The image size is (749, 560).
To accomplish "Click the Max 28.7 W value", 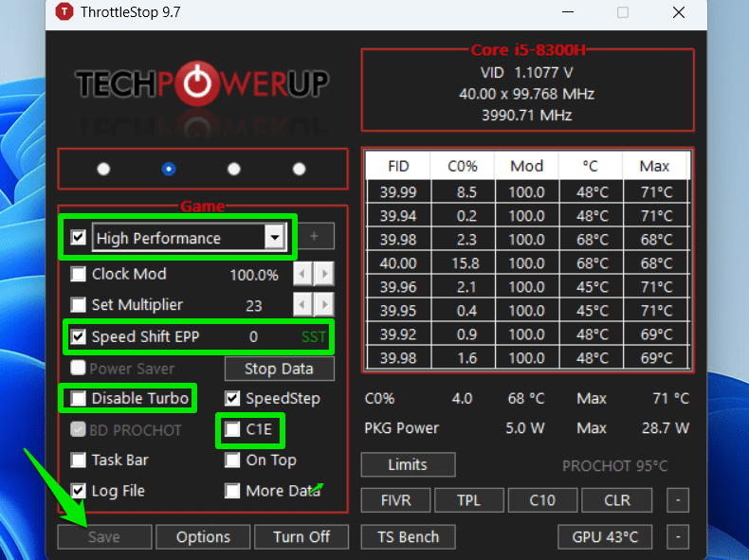I will [x=666, y=428].
